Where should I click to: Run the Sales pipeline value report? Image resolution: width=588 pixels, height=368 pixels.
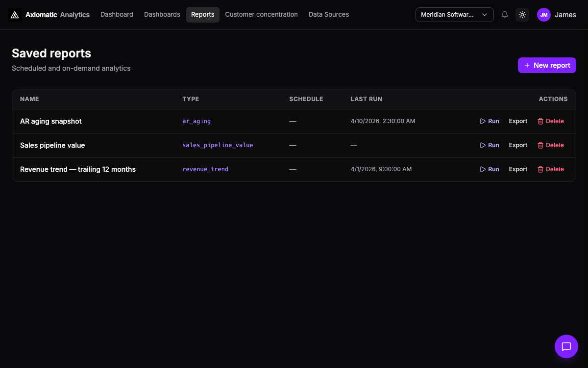click(490, 145)
